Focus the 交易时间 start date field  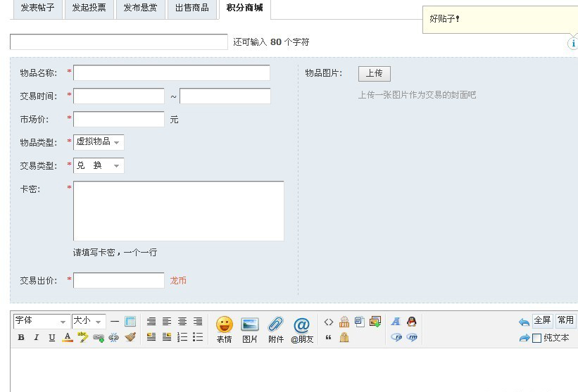(x=119, y=96)
